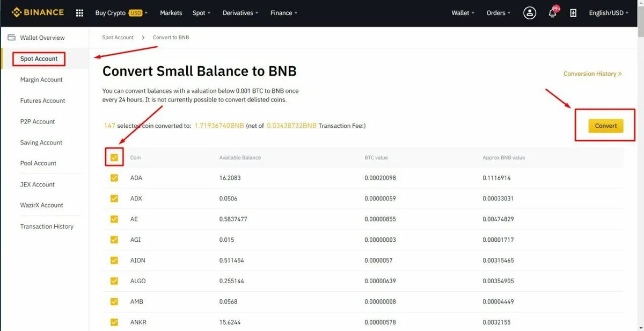644x331 pixels.
Task: Uncheck the AE coin checkbox
Action: (x=114, y=219)
